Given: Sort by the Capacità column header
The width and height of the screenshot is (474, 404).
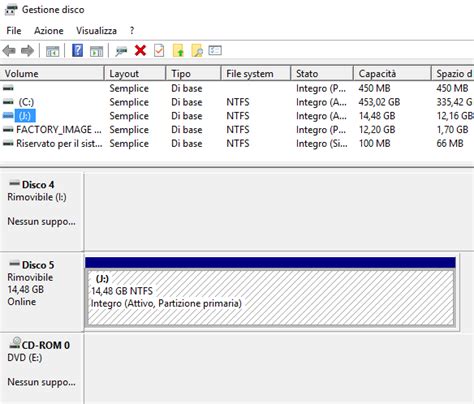Looking at the screenshot, I should 392,73.
